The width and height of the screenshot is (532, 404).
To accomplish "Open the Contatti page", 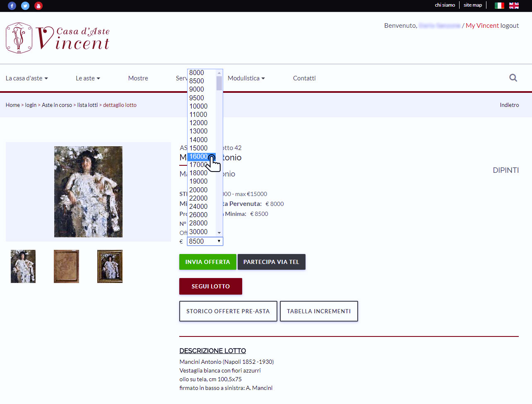I will tap(304, 78).
